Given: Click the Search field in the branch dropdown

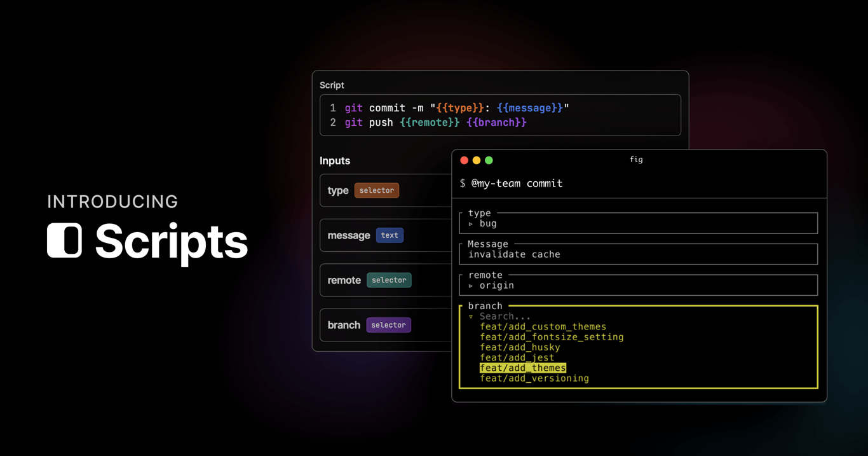Looking at the screenshot, I should pos(506,316).
